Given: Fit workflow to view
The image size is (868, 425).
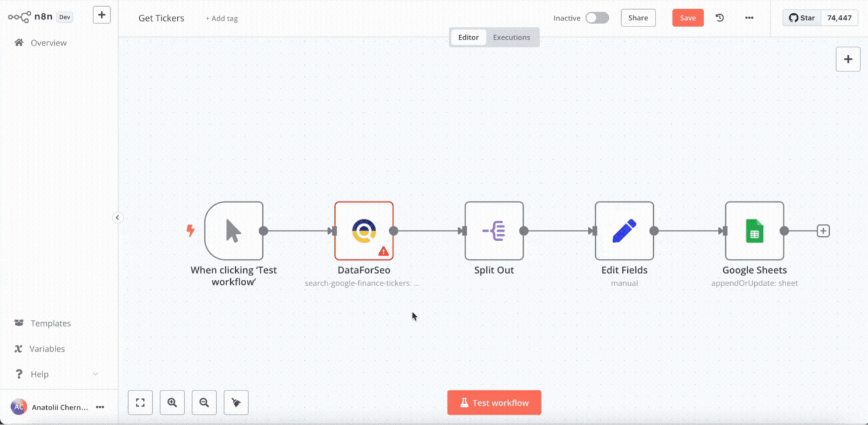Looking at the screenshot, I should tap(140, 403).
